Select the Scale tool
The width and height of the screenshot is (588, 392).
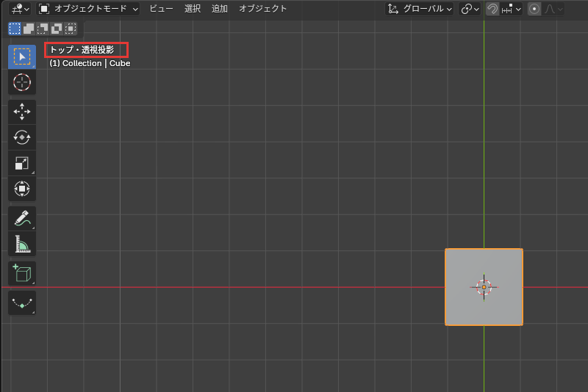point(22,163)
